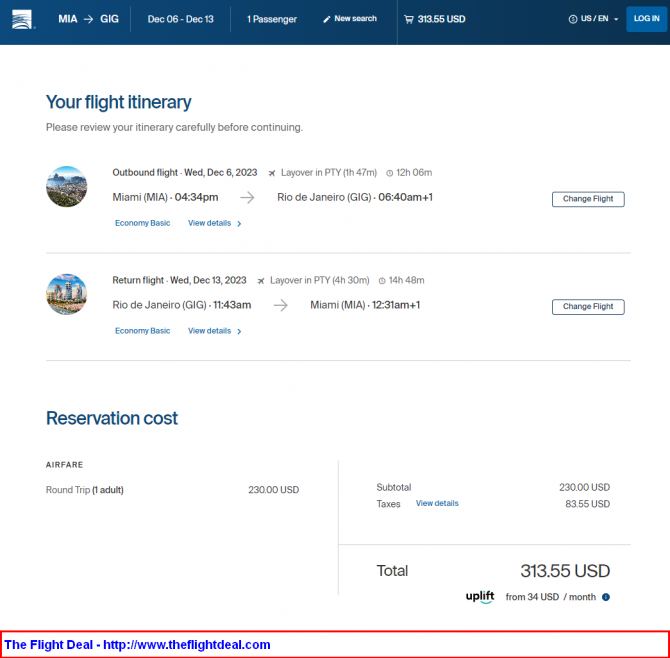This screenshot has height=658, width=670.
Task: Click the MIA origin in header
Action: point(68,19)
